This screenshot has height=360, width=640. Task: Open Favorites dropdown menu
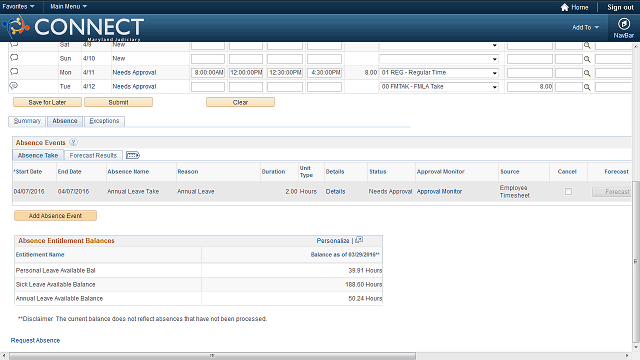click(x=18, y=7)
